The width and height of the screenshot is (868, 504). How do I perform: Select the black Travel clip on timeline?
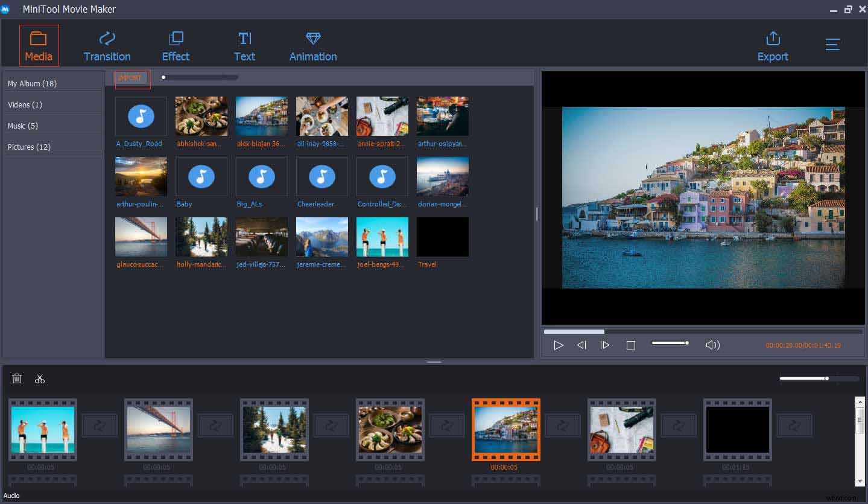click(737, 429)
